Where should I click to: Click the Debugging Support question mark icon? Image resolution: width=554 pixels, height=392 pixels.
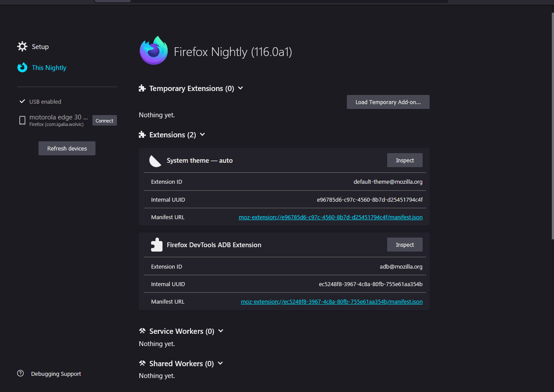pos(21,373)
